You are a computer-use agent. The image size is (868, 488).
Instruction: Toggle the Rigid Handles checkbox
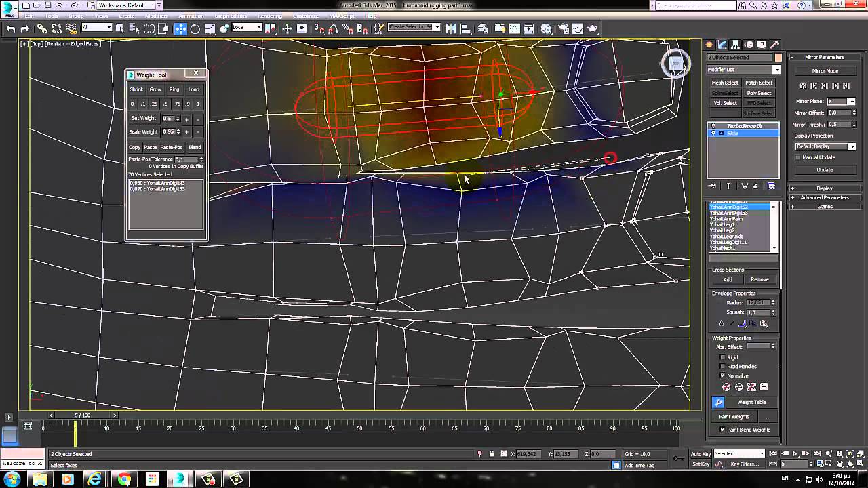[x=723, y=367]
